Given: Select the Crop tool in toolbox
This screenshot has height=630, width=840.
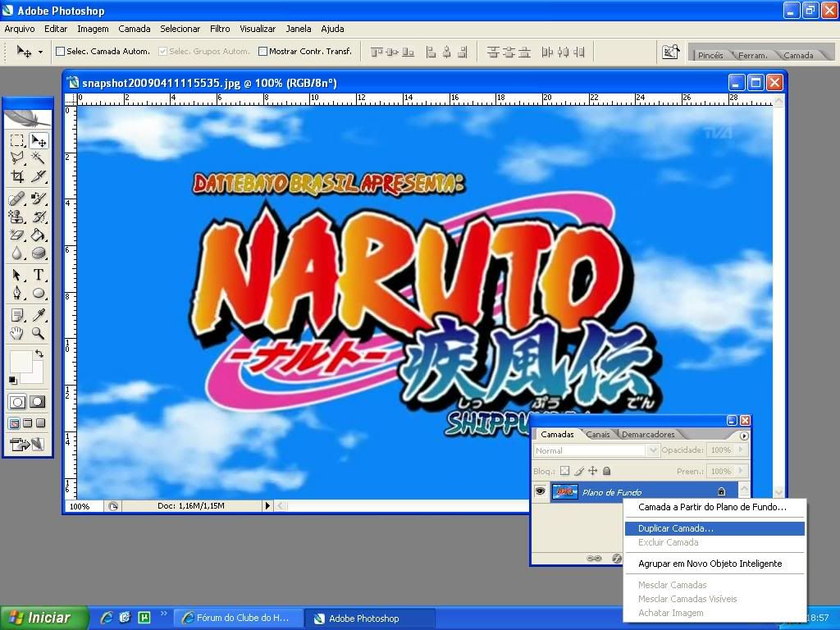Looking at the screenshot, I should pyautogui.click(x=17, y=176).
